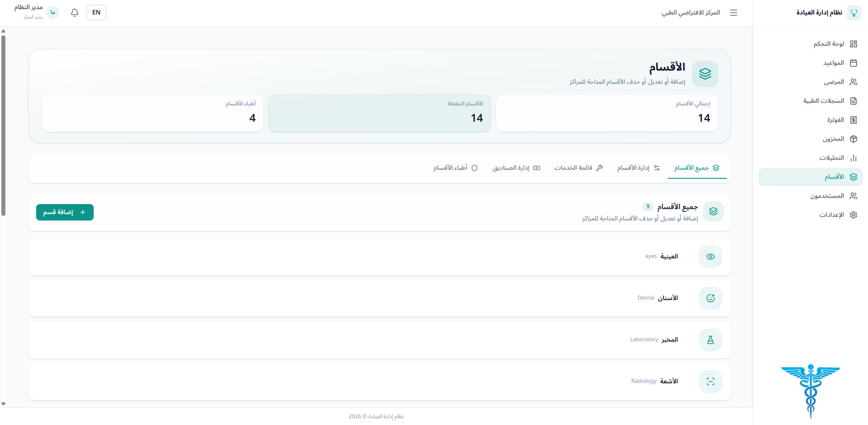Select the الأشعة Radiology row

379,382
